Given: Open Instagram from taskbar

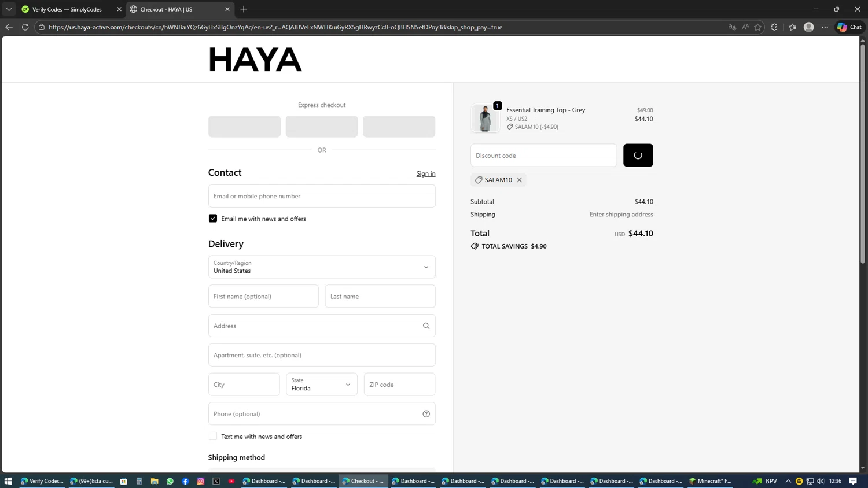Looking at the screenshot, I should point(201,480).
